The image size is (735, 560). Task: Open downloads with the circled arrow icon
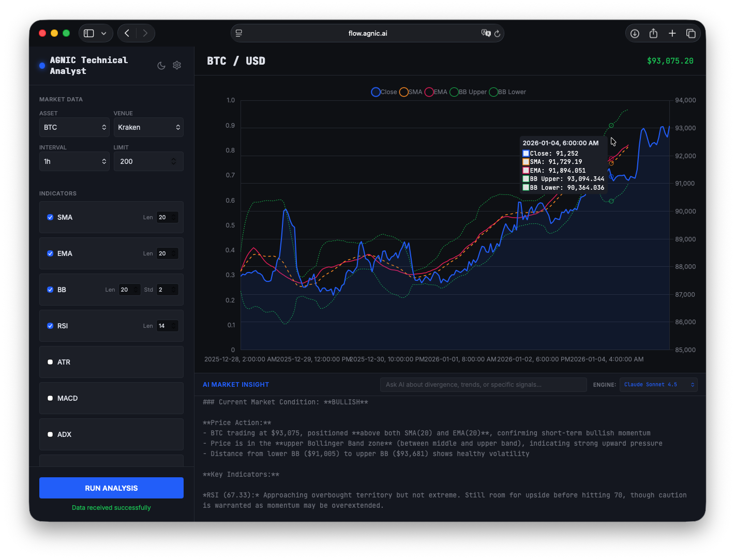(x=635, y=33)
